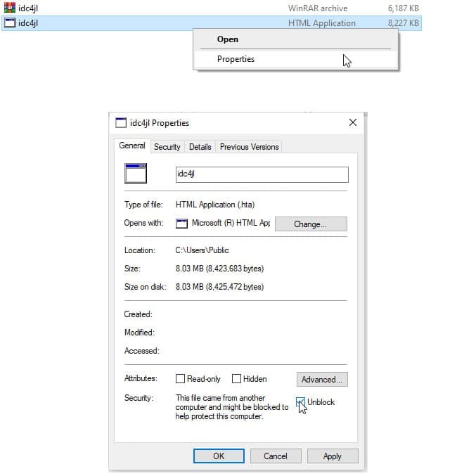
Task: Select the General tab
Action: 132,146
